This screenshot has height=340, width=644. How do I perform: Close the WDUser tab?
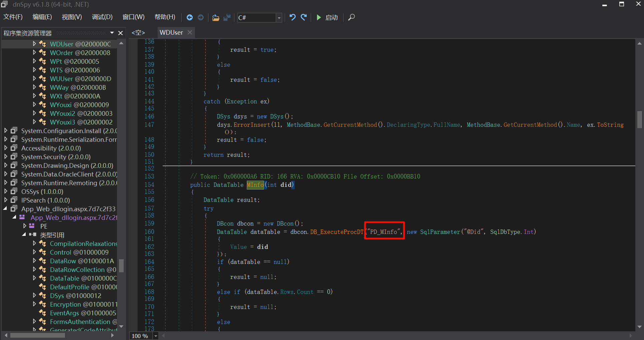pyautogui.click(x=190, y=32)
